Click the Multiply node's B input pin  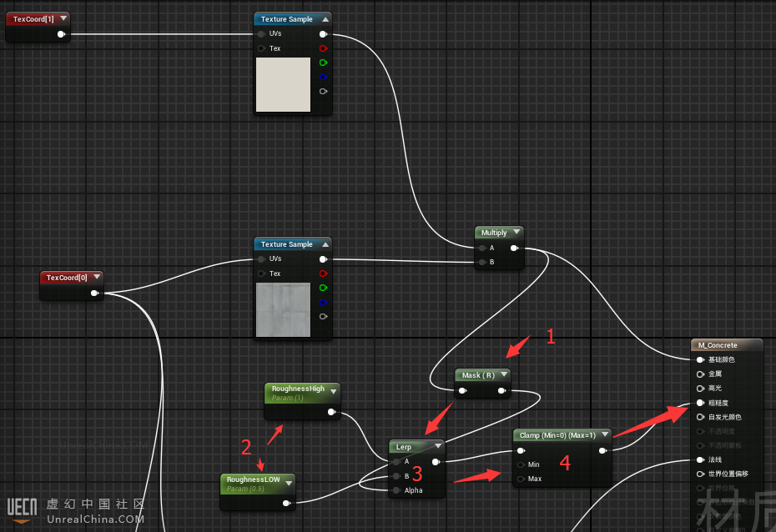pyautogui.click(x=481, y=262)
